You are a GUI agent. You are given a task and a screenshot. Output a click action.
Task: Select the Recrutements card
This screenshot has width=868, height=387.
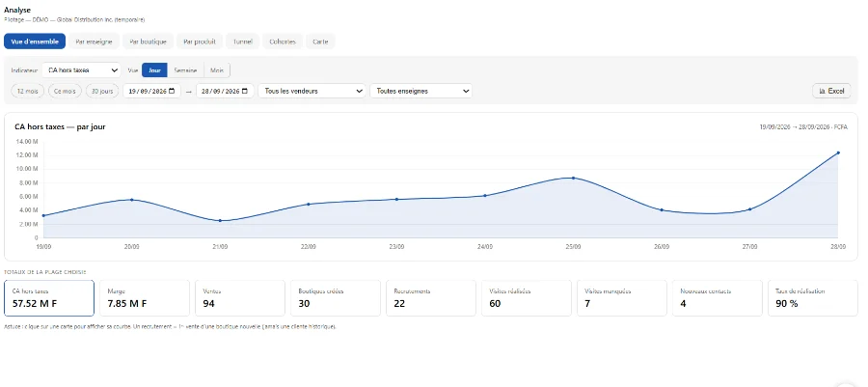pyautogui.click(x=431, y=298)
